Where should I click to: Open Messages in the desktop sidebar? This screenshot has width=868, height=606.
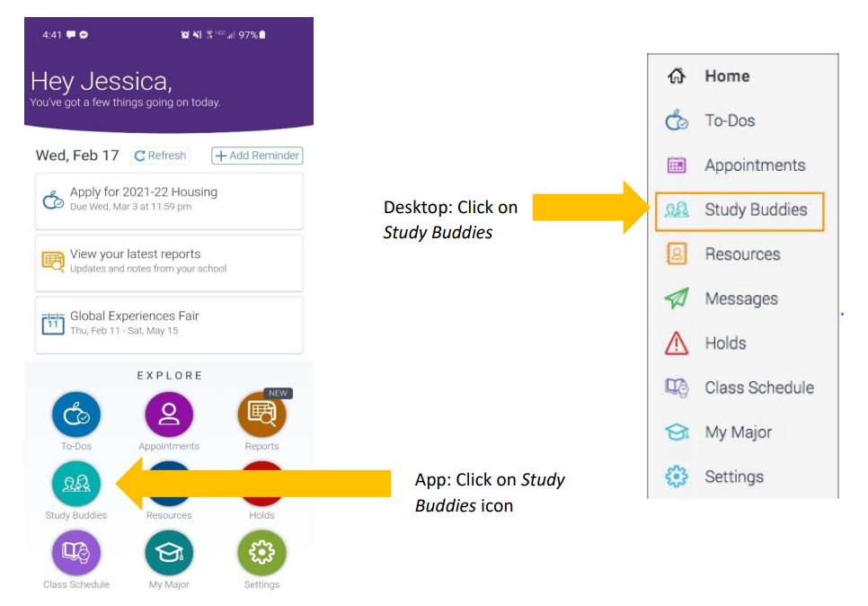point(740,299)
